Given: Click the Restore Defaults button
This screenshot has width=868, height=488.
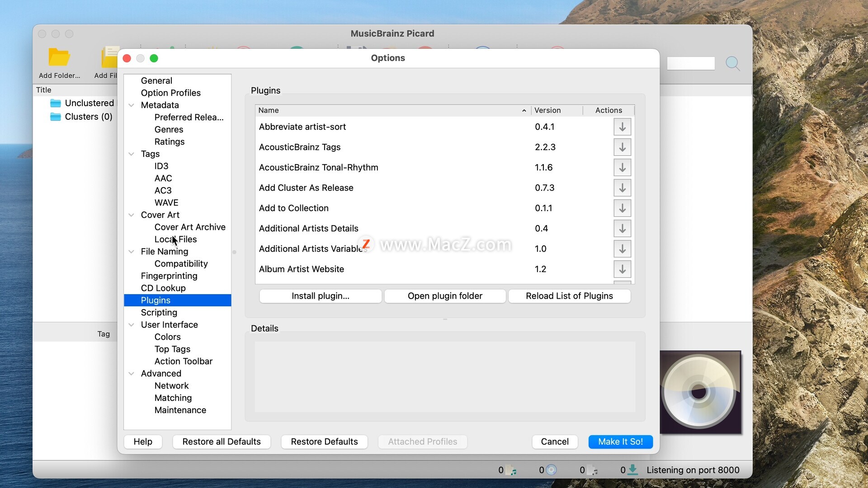Looking at the screenshot, I should [x=324, y=442].
